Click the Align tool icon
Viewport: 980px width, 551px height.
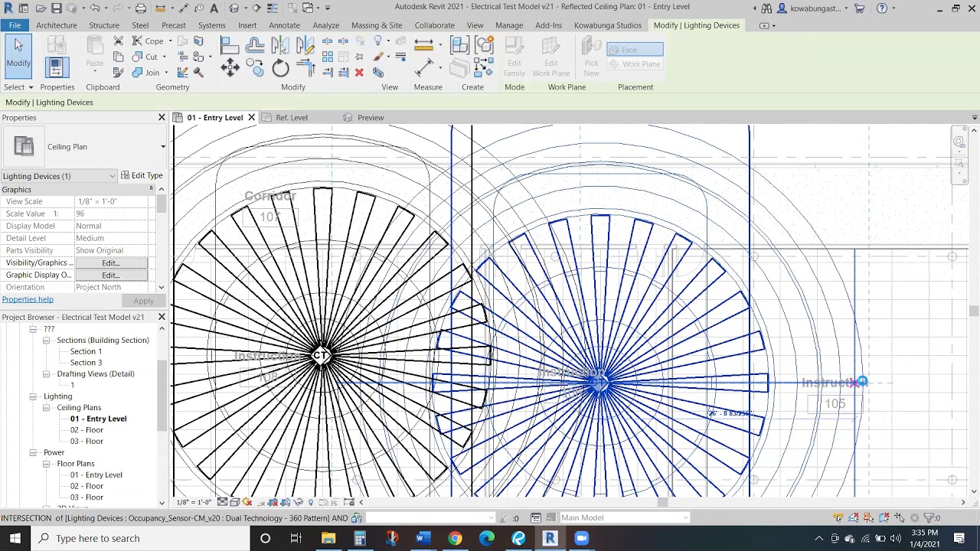[x=230, y=45]
